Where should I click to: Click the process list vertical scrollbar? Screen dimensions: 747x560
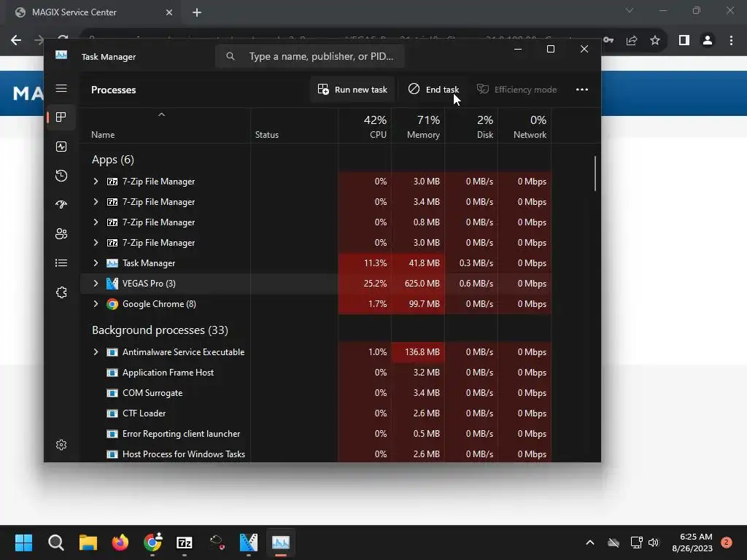(595, 174)
